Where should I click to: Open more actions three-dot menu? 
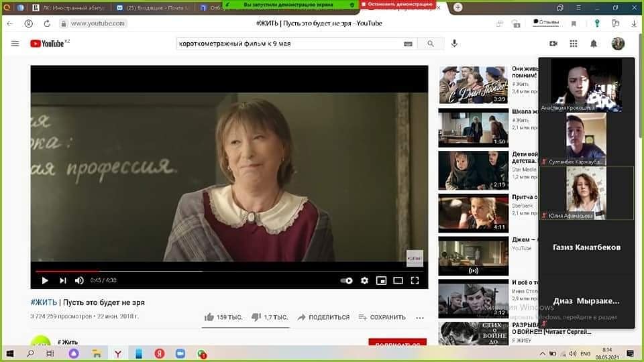point(419,318)
